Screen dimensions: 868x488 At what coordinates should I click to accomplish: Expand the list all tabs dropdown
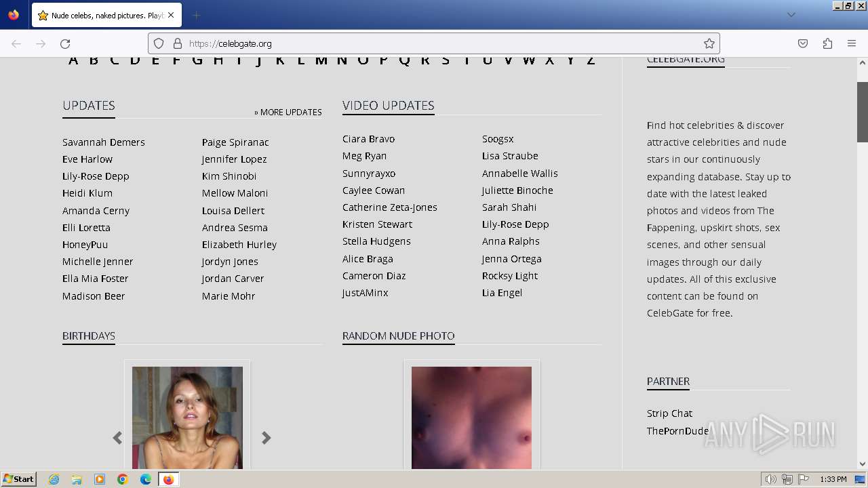tap(791, 15)
